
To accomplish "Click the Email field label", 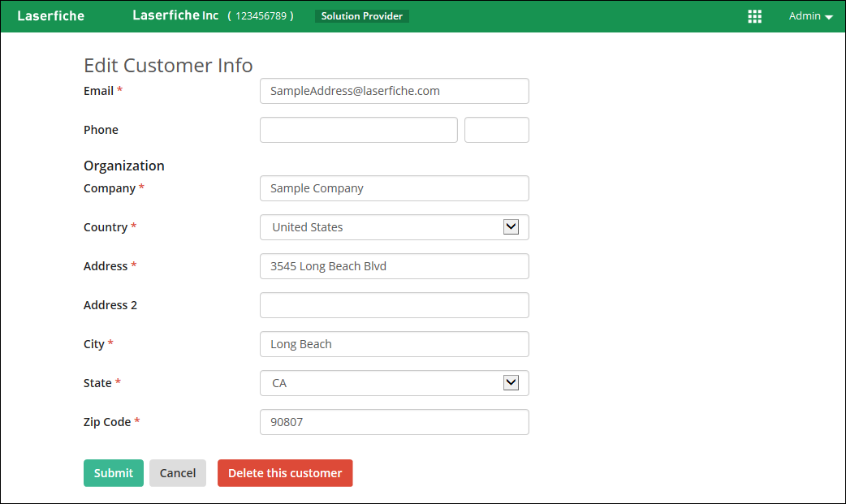I will tap(98, 91).
